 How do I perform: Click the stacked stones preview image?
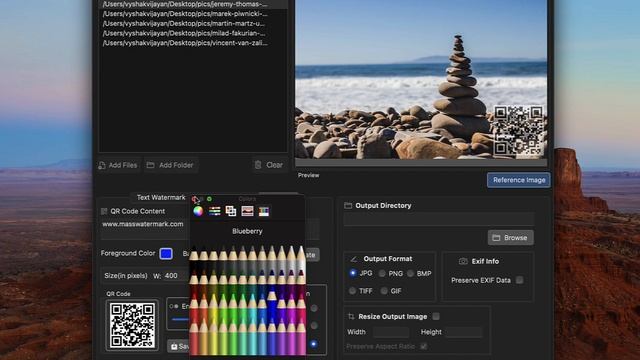[x=421, y=79]
